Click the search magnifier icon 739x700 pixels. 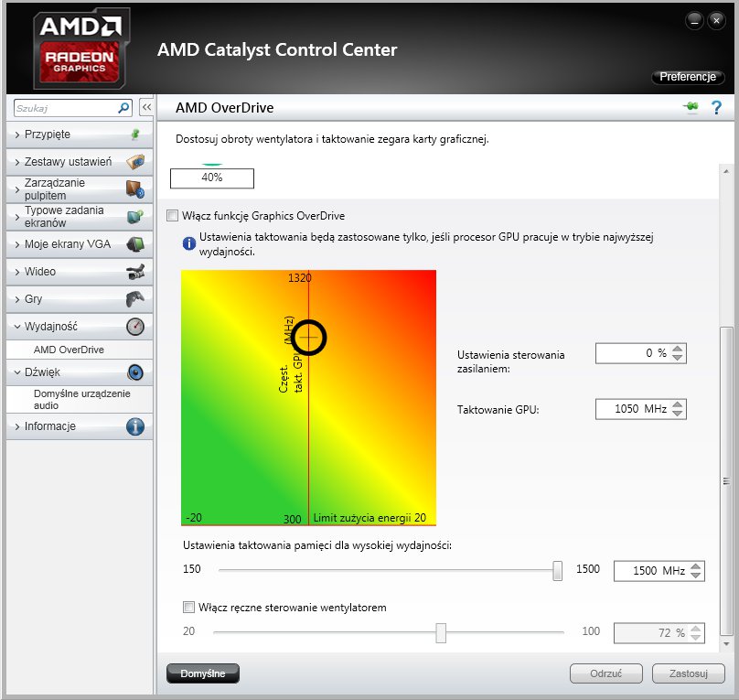(123, 108)
